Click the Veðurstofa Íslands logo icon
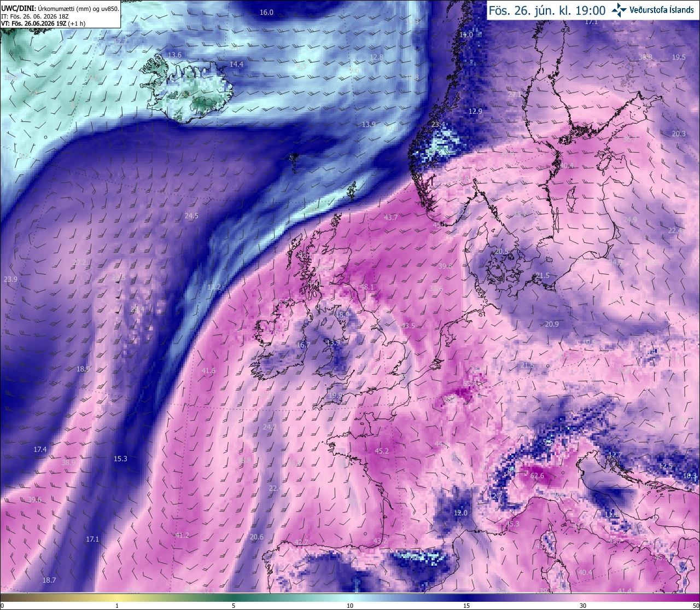Screen dimensions: 700x610 [619, 10]
